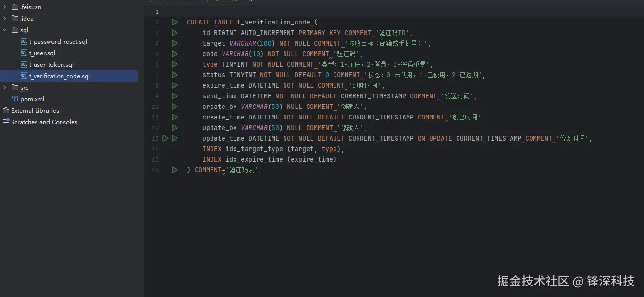Click the folder icon of src
The width and height of the screenshot is (644, 297).
[x=15, y=87]
